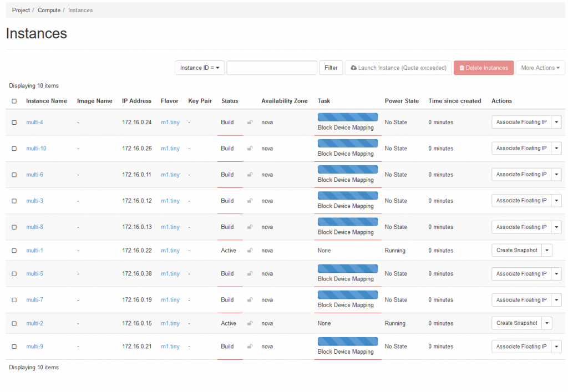
Task: Tick the checkbox beside multi-5
Action: point(14,274)
